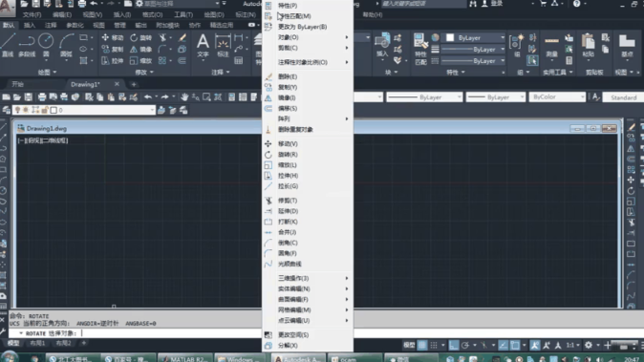The image size is (644, 362).
Task: Click the ROTATE command line input
Action: pos(170,333)
